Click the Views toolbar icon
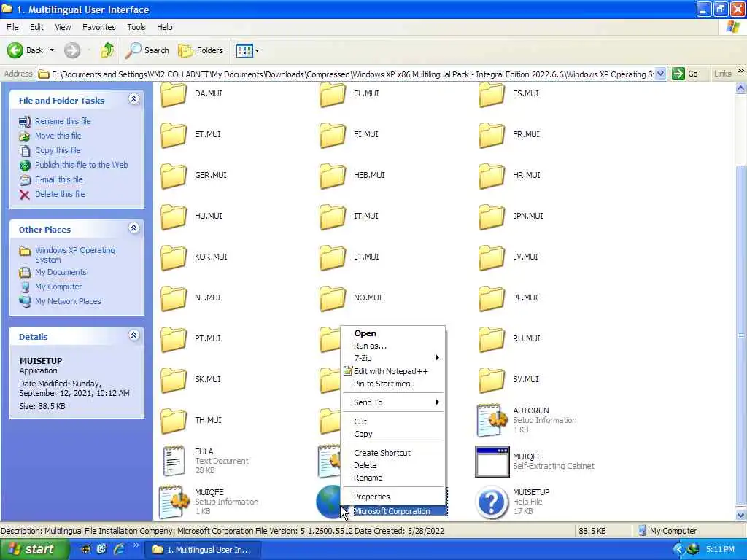The image size is (747, 560). tap(244, 50)
